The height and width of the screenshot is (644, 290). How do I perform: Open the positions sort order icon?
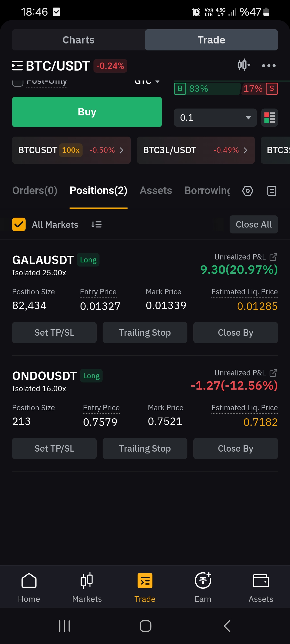point(96,224)
